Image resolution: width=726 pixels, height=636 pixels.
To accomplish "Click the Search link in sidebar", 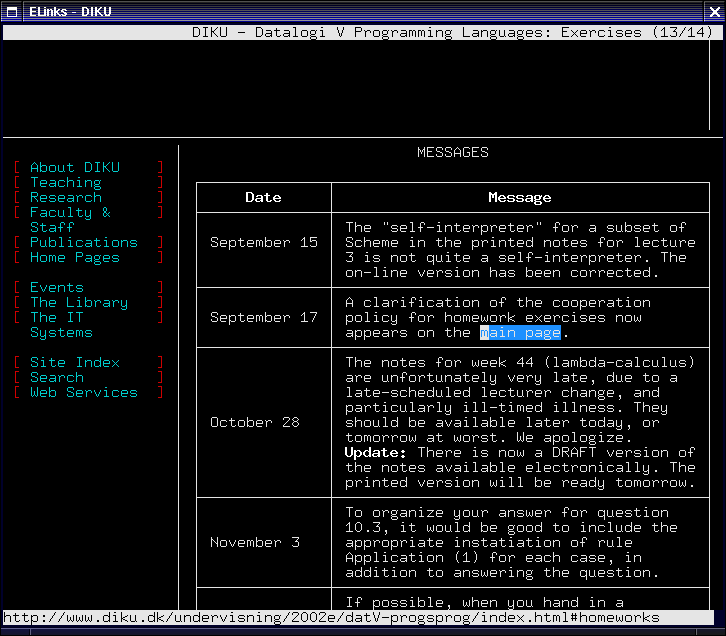I will pyautogui.click(x=56, y=377).
